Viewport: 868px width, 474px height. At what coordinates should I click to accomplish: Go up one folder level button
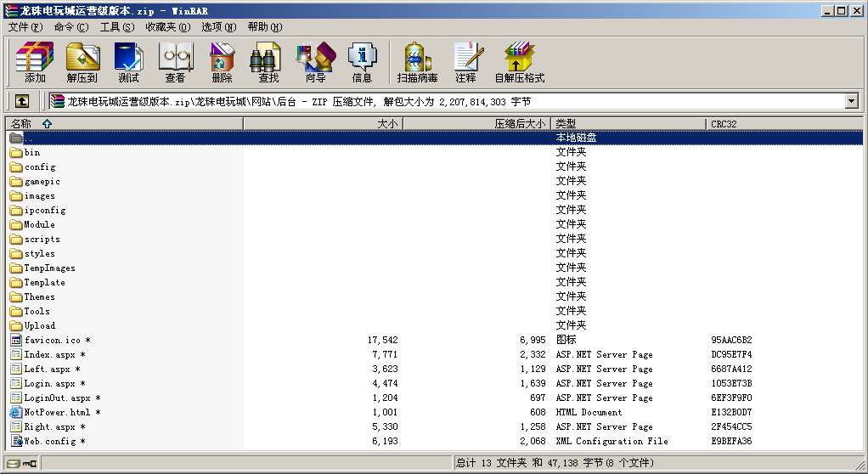pyautogui.click(x=22, y=101)
